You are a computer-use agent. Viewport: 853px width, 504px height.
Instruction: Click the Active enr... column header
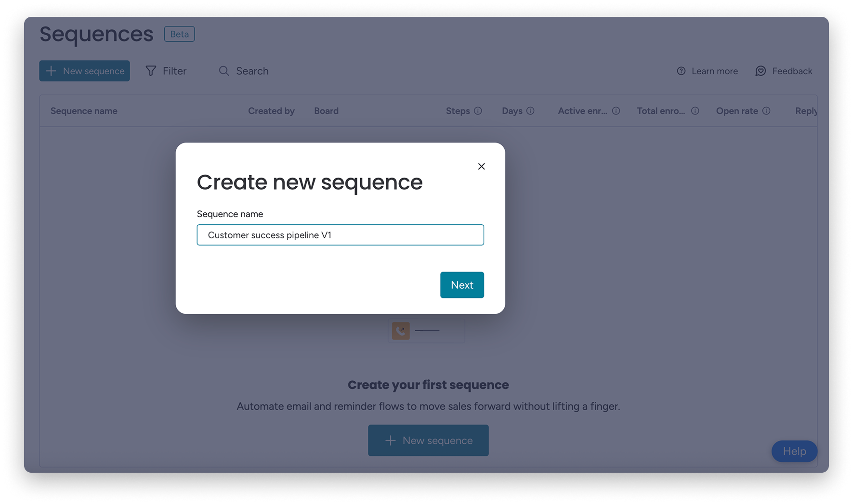point(582,111)
